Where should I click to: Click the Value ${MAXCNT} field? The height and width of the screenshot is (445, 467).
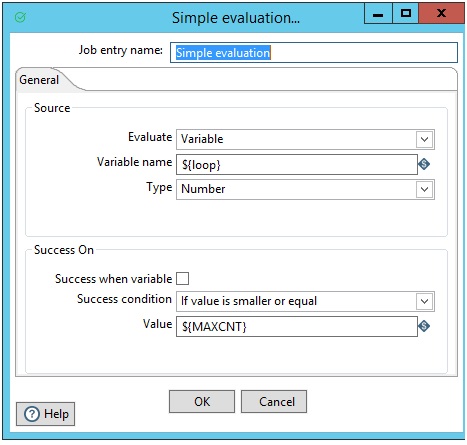[297, 326]
